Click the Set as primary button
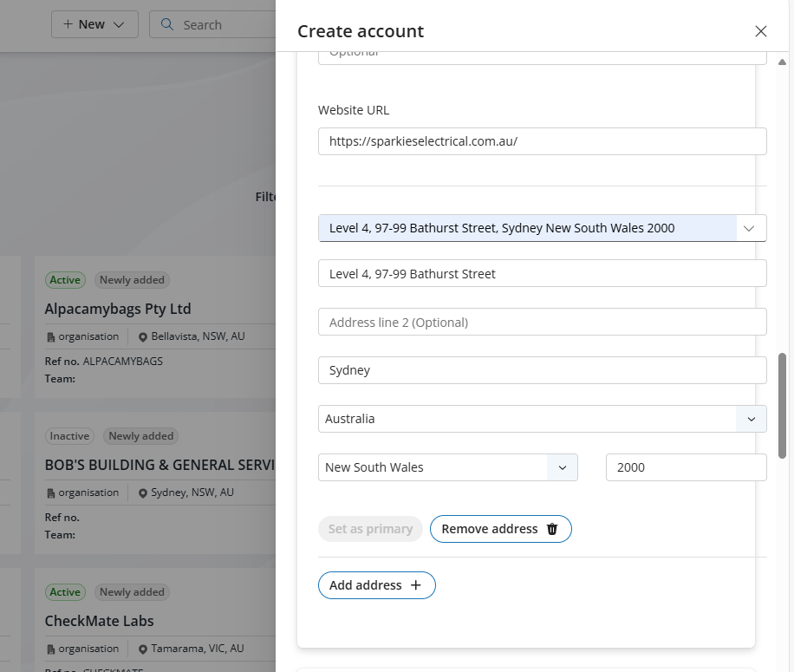Image resolution: width=794 pixels, height=672 pixels. 370,529
